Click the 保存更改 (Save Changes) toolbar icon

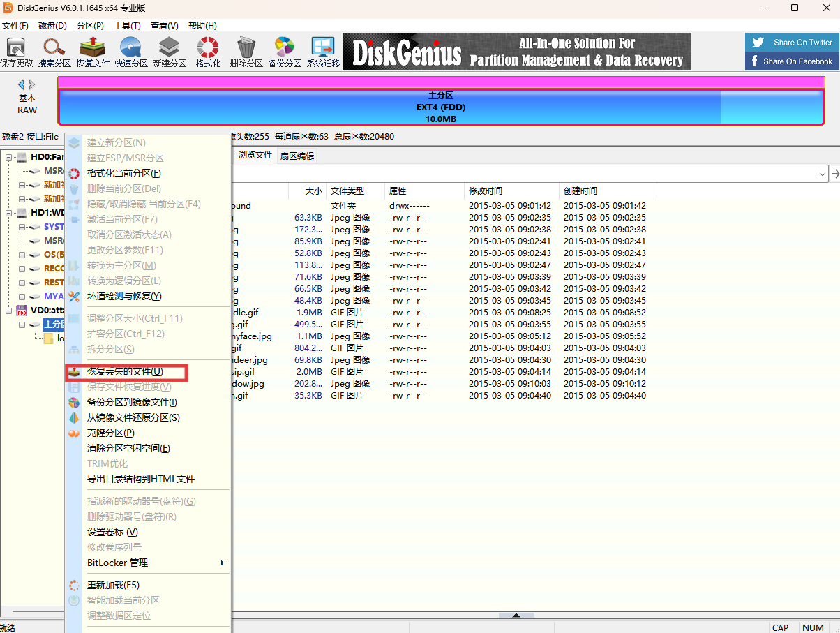point(16,52)
